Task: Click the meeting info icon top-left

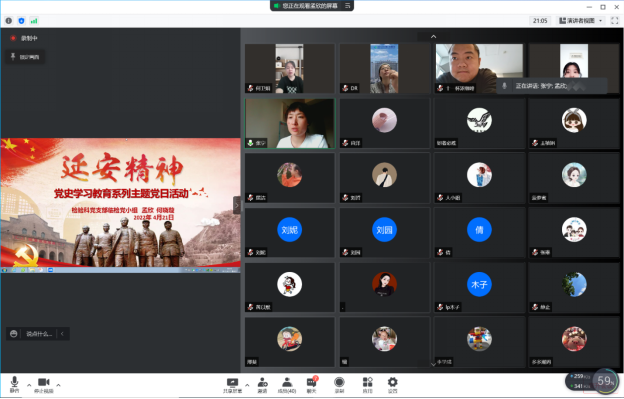Action: (x=9, y=21)
